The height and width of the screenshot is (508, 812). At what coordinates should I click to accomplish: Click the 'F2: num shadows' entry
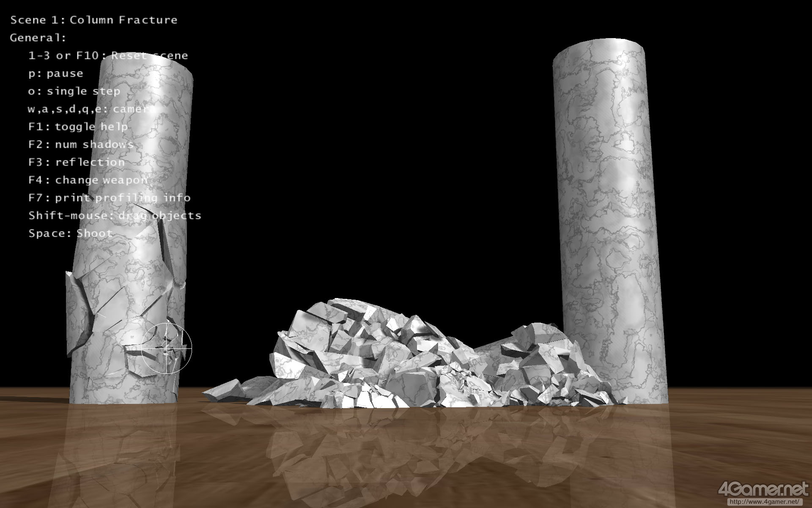tap(81, 144)
